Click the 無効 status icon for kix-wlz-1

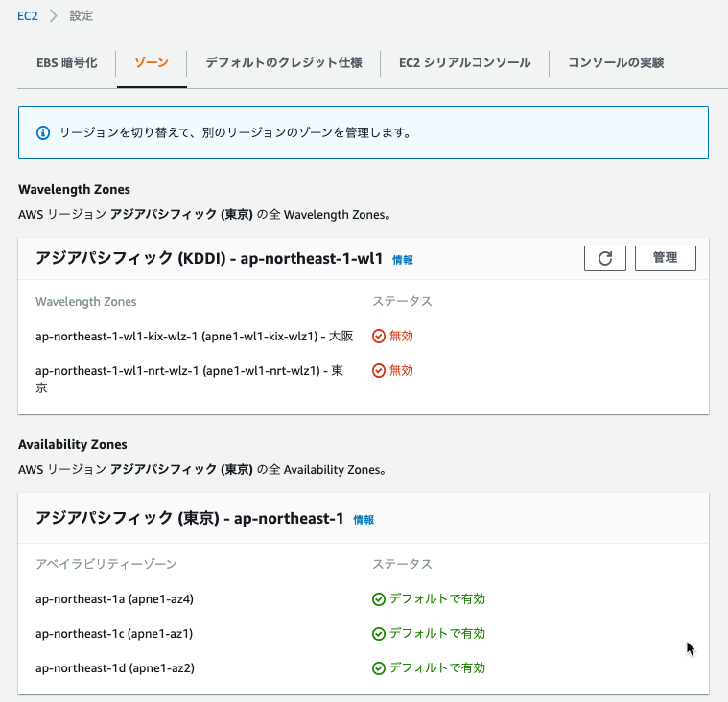pyautogui.click(x=379, y=337)
